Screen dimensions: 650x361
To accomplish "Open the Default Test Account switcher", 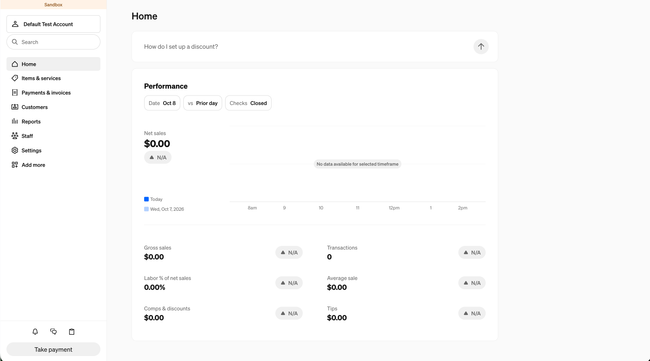I will tap(53, 24).
